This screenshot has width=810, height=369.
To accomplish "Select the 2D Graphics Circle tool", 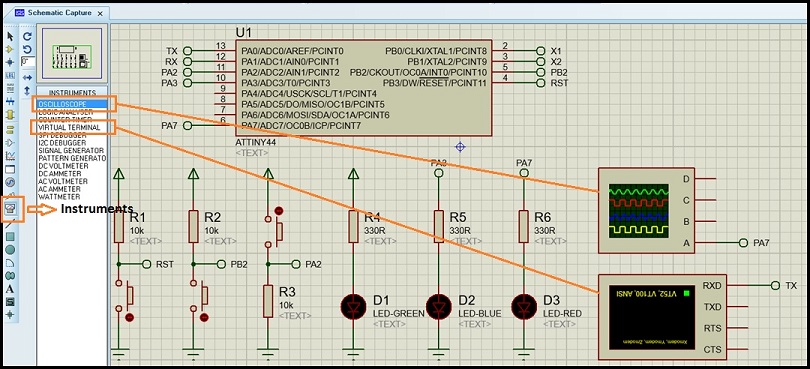I will (10, 250).
